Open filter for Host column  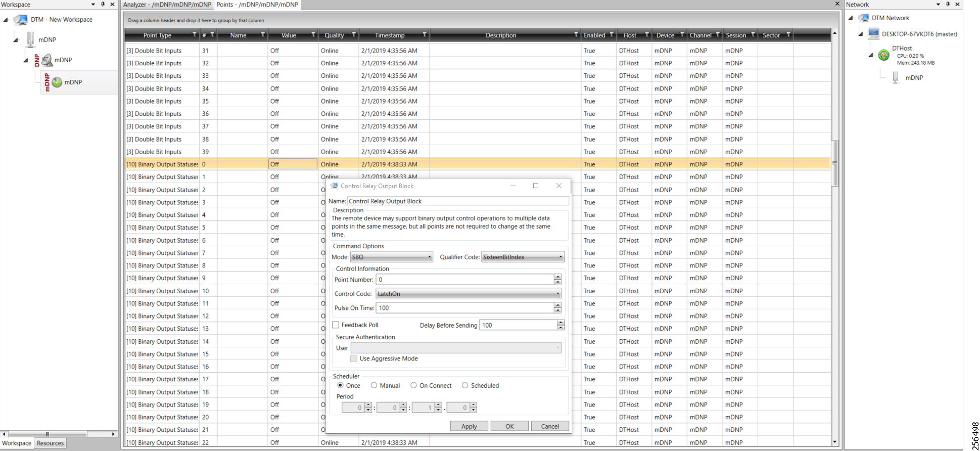[647, 35]
